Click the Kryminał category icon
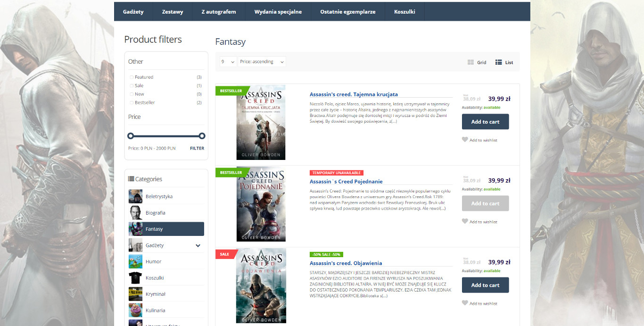644x326 pixels. [x=135, y=294]
